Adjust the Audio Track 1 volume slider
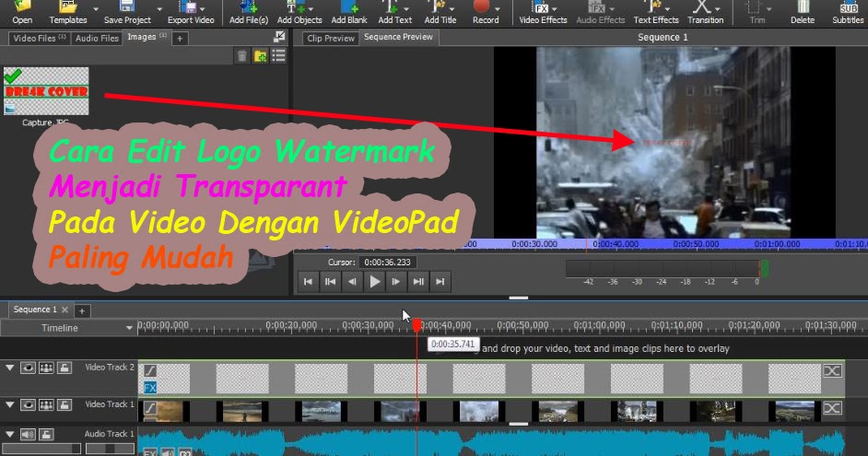Viewport: 868px width, 456px height. pos(41,449)
